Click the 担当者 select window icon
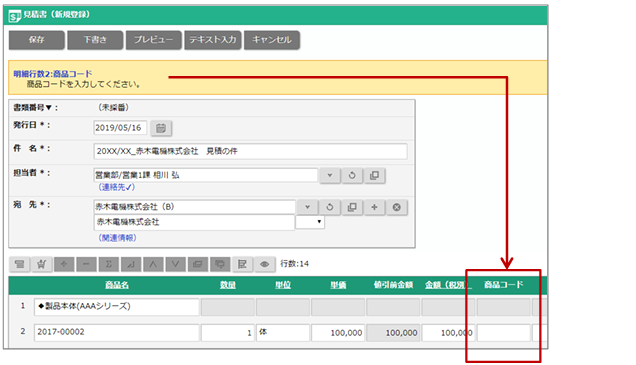 coord(374,176)
